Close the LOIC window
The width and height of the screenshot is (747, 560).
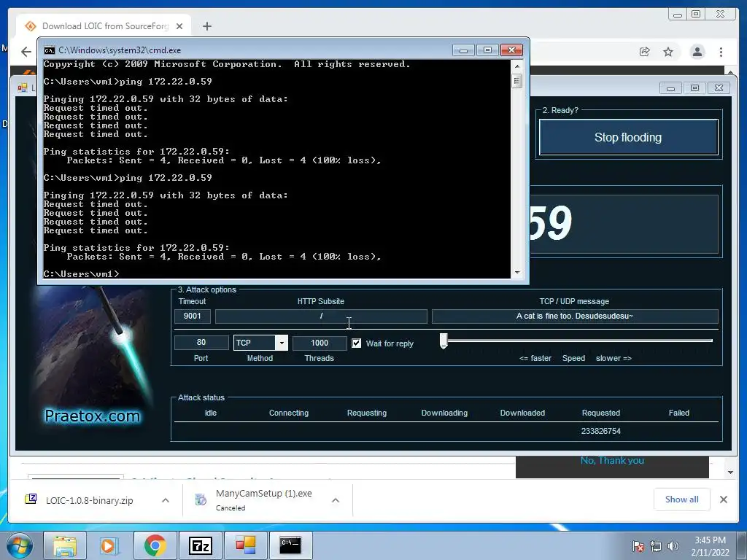tap(719, 88)
